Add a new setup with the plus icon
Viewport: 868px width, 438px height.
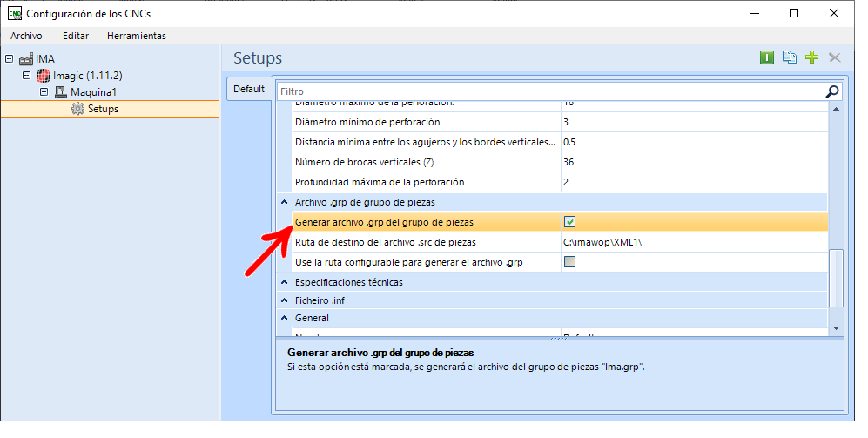click(811, 57)
